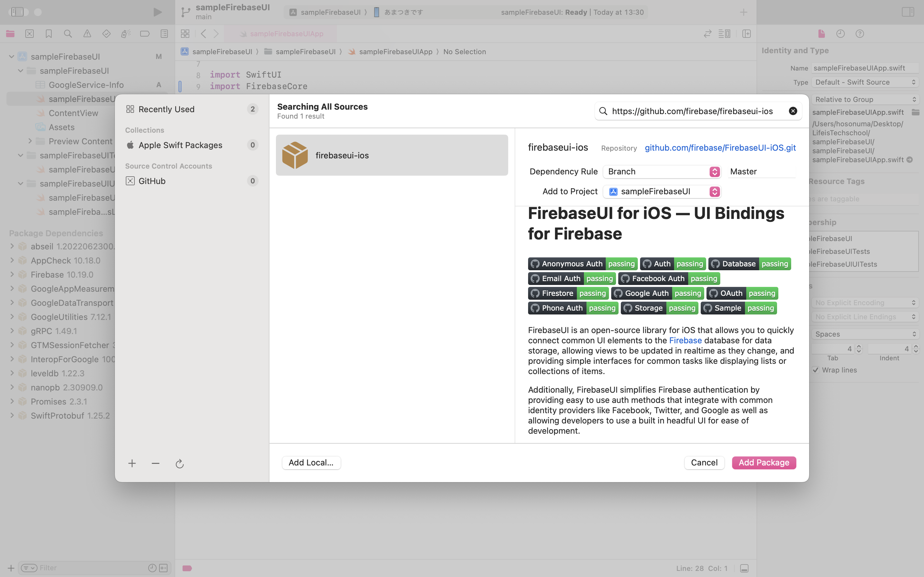The image size is (924, 577).
Task: Open the Dependency Rule Branch dropdown
Action: pyautogui.click(x=662, y=172)
